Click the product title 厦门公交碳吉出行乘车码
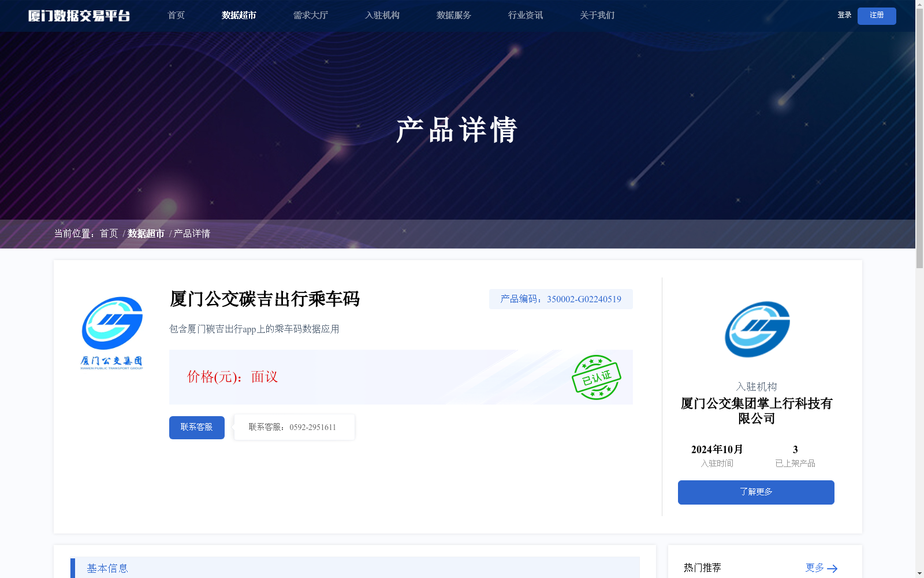Screen dimensions: 924x578 [x=264, y=299]
